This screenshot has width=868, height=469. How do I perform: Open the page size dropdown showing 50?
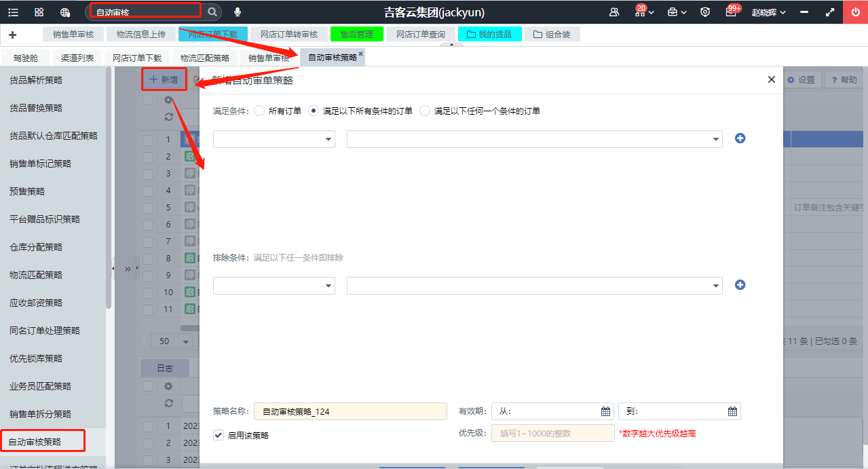172,341
